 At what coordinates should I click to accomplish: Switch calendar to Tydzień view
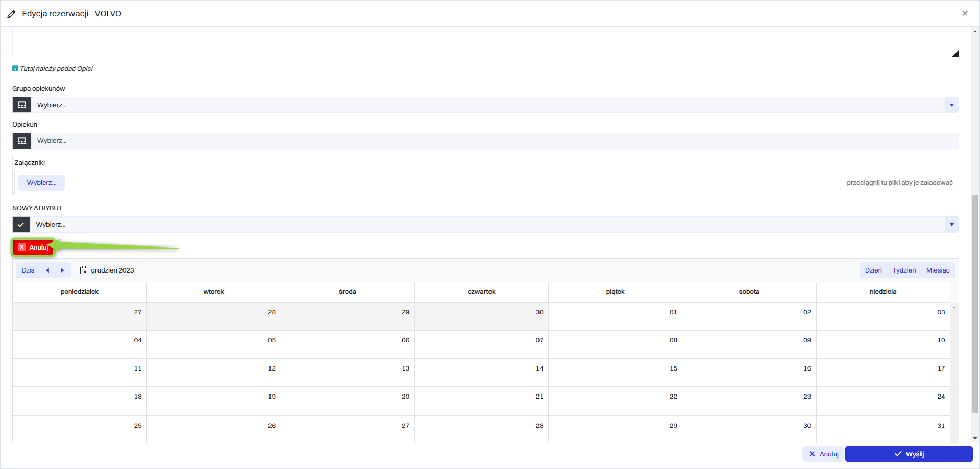[904, 270]
